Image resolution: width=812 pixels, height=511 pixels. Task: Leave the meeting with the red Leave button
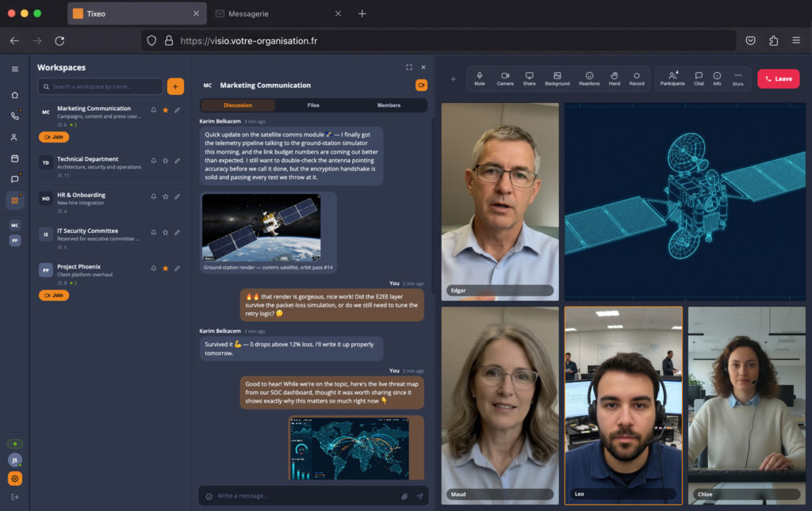pos(779,78)
